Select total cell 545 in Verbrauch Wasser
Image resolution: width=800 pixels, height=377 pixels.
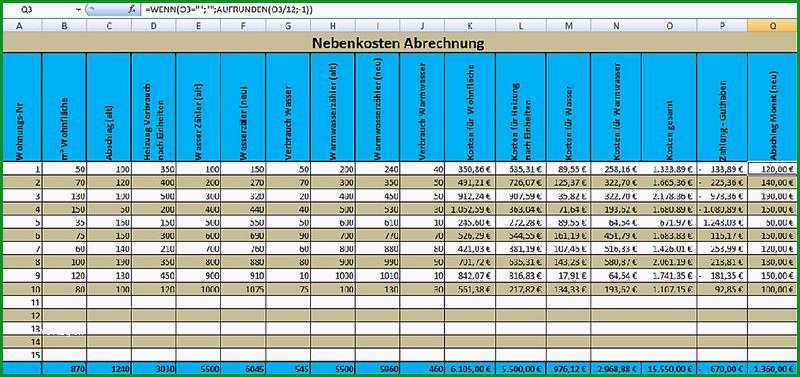pyautogui.click(x=288, y=368)
